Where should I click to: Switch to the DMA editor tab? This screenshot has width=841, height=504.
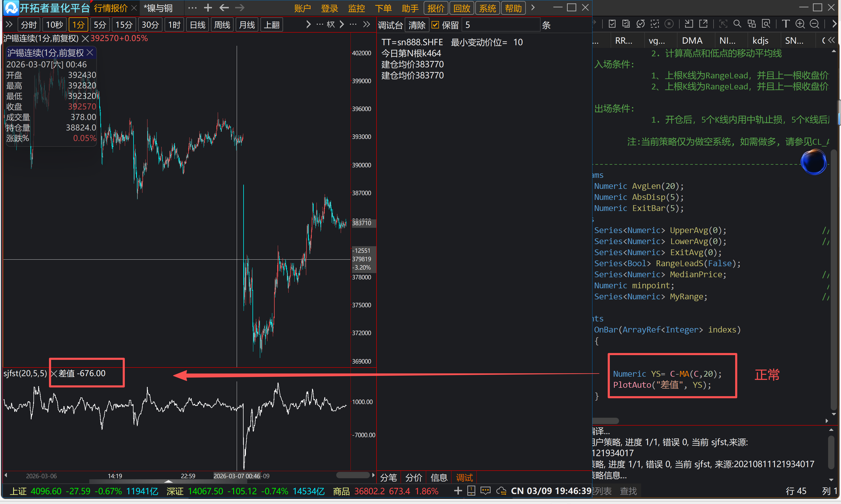coord(692,41)
